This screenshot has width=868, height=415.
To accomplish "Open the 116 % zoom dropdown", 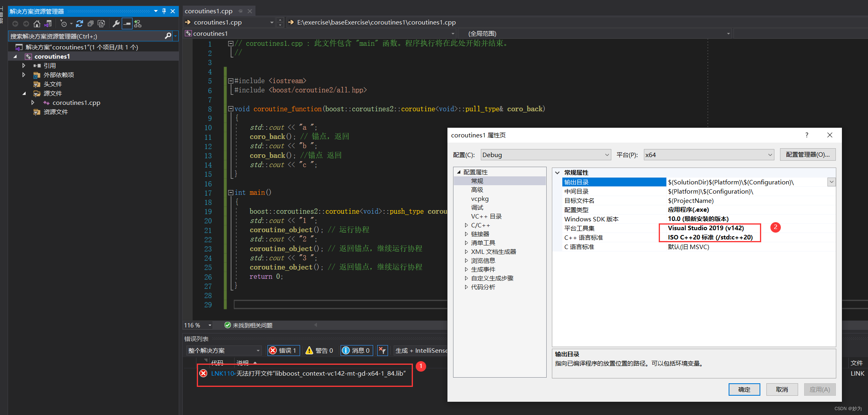I will [210, 325].
